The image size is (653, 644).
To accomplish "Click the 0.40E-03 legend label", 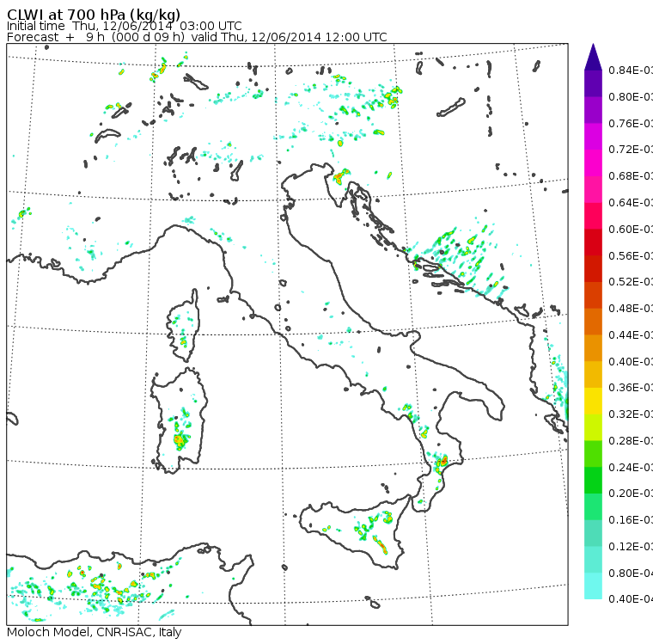I will (630, 361).
